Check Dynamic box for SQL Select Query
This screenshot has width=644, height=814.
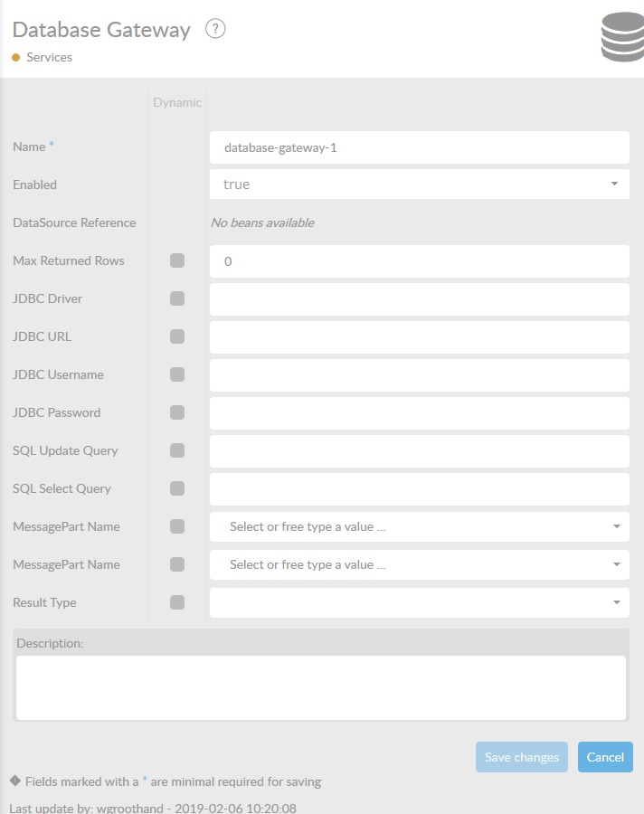(x=177, y=488)
